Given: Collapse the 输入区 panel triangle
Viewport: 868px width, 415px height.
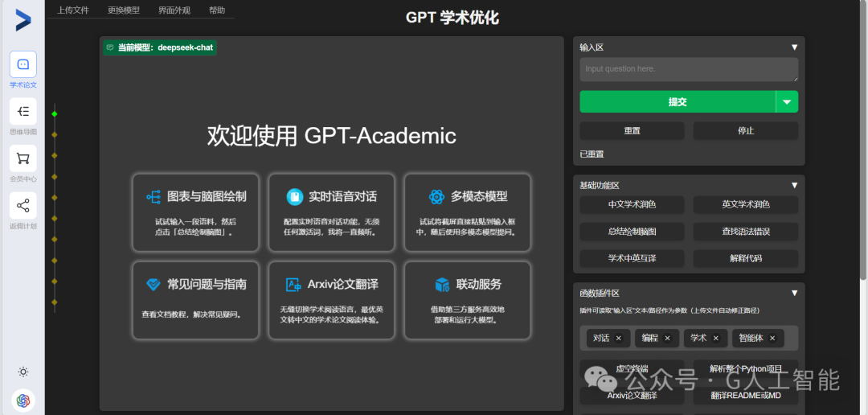Looking at the screenshot, I should pyautogui.click(x=794, y=47).
